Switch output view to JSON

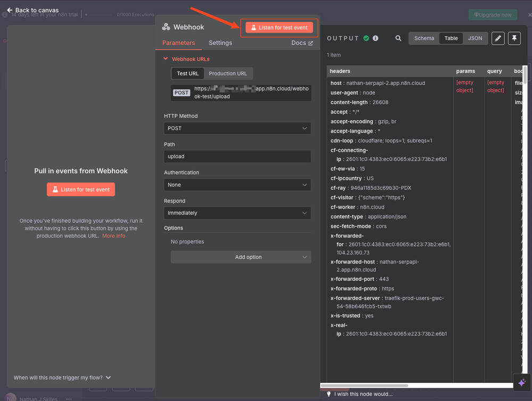click(475, 38)
